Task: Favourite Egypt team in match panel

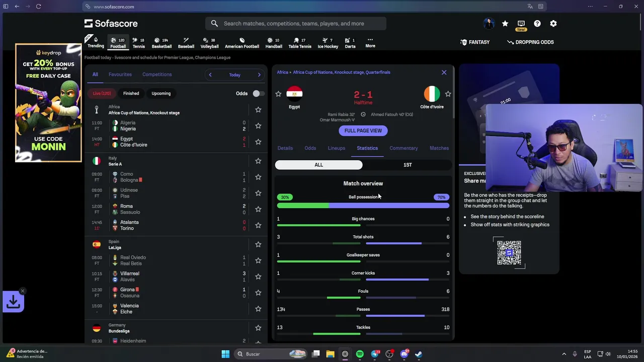Action: click(x=278, y=94)
